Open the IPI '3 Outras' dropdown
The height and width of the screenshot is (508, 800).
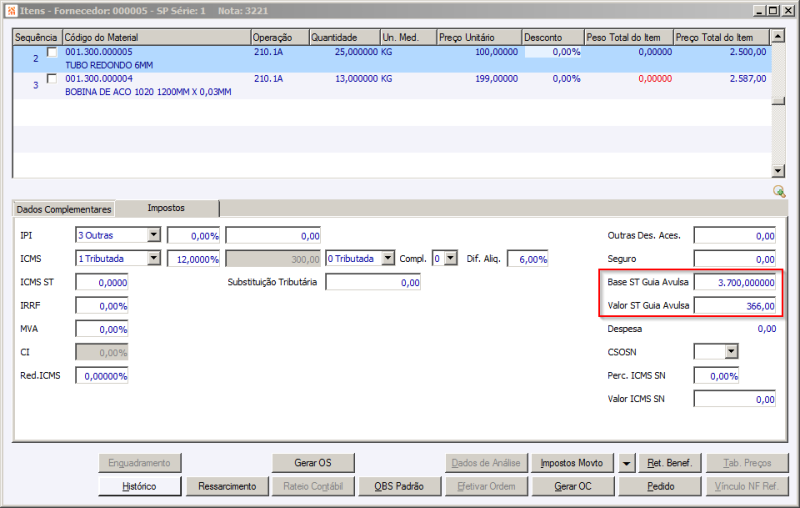[154, 235]
